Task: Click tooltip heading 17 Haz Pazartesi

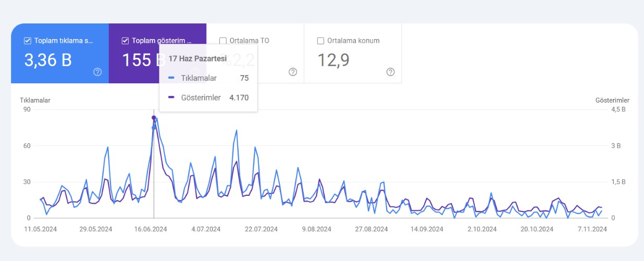Action: [x=197, y=59]
